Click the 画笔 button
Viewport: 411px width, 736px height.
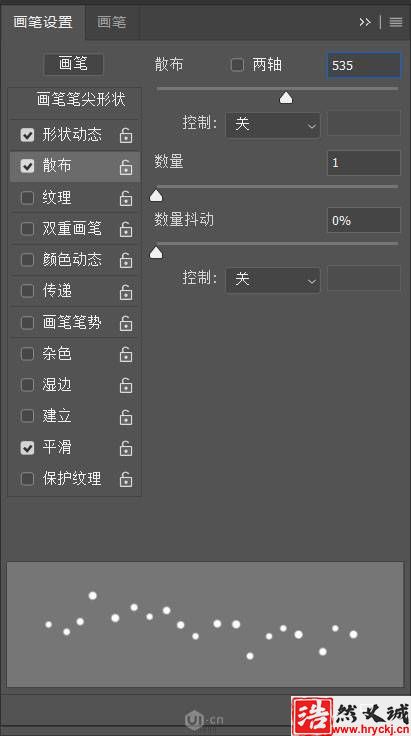tap(73, 64)
